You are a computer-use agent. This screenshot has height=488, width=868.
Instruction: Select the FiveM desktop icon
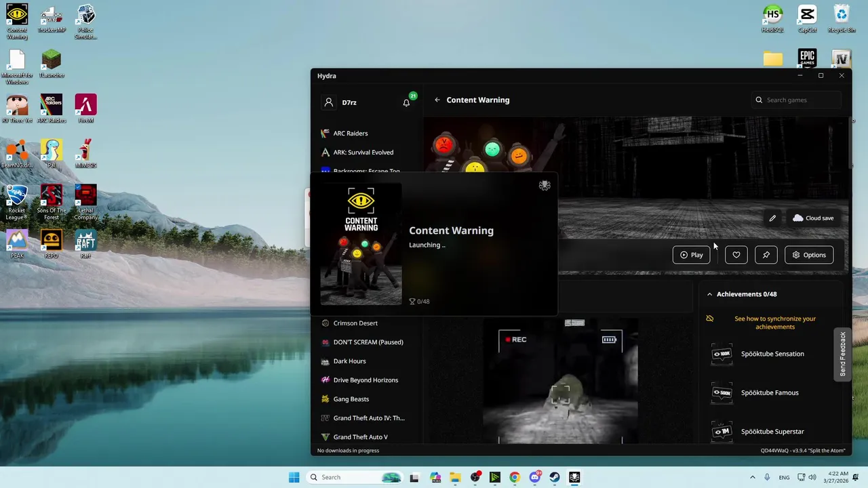click(x=85, y=108)
